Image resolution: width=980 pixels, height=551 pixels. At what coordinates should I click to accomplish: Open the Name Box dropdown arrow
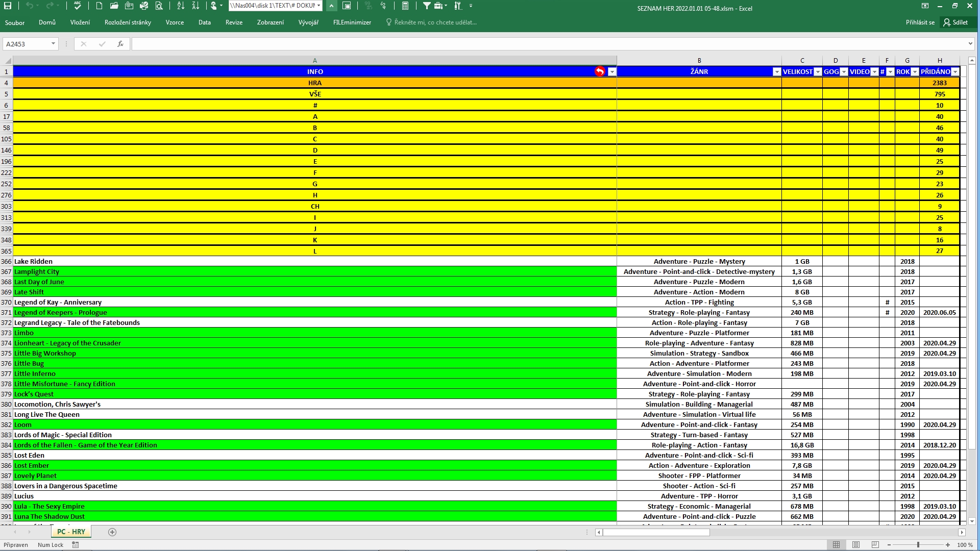[x=53, y=44]
